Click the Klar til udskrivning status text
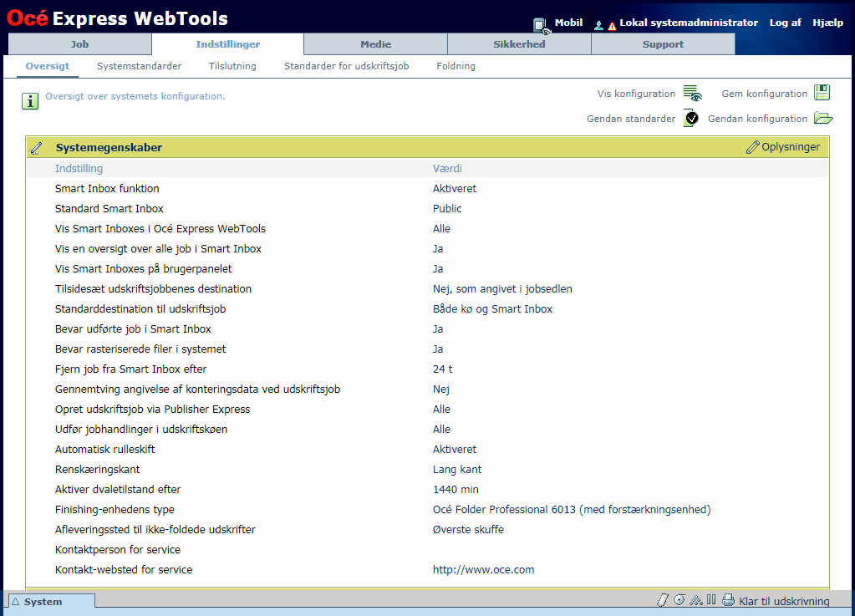 click(x=784, y=601)
